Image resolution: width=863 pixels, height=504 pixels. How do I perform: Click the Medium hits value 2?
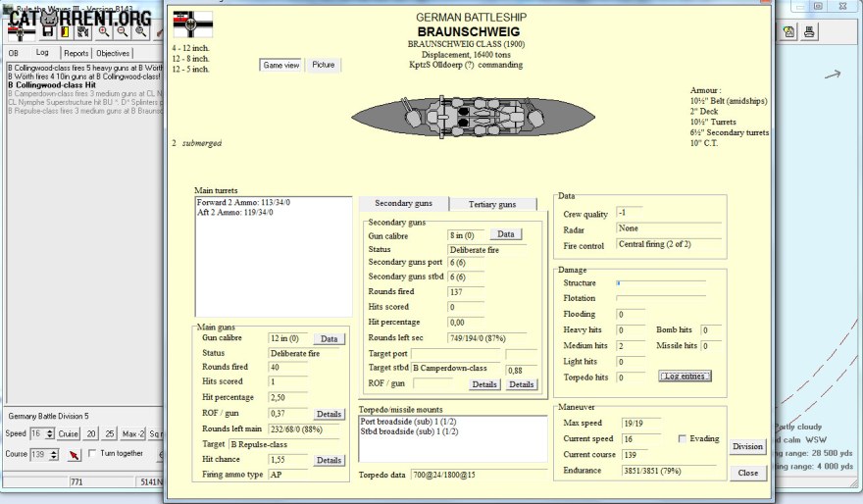point(631,346)
